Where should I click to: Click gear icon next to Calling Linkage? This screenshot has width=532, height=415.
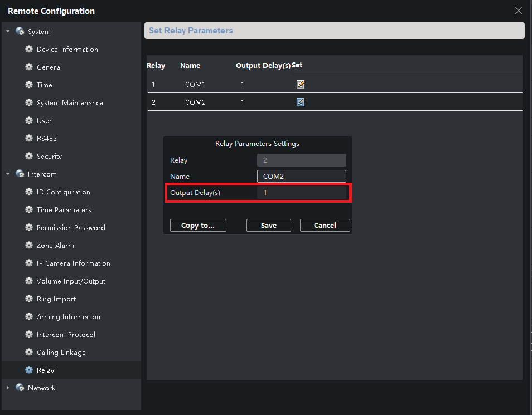pos(30,353)
